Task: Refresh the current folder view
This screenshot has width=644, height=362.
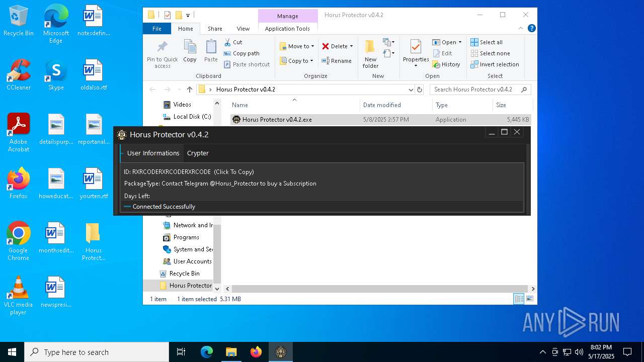Action: click(x=420, y=89)
